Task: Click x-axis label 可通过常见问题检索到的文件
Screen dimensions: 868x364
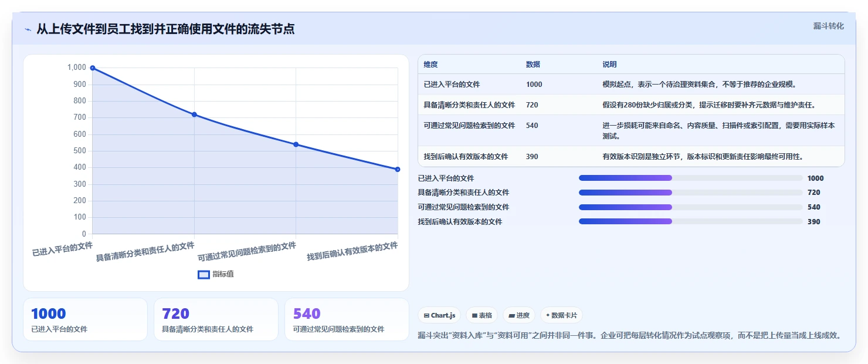Action: click(x=247, y=251)
